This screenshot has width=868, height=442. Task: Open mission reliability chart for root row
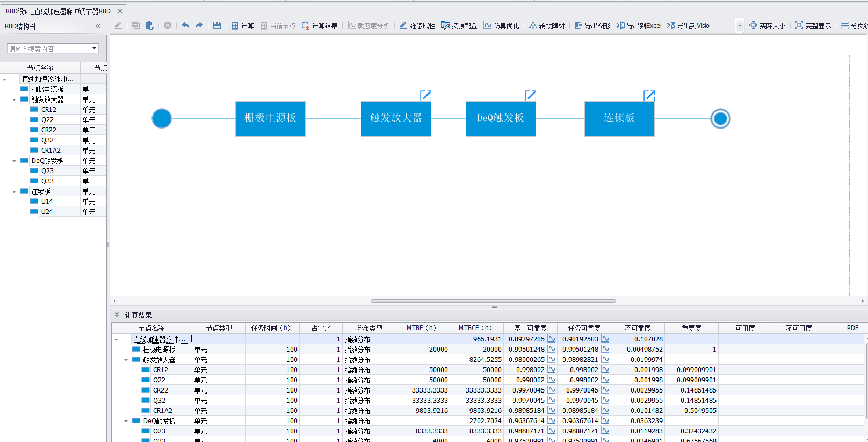pyautogui.click(x=605, y=339)
